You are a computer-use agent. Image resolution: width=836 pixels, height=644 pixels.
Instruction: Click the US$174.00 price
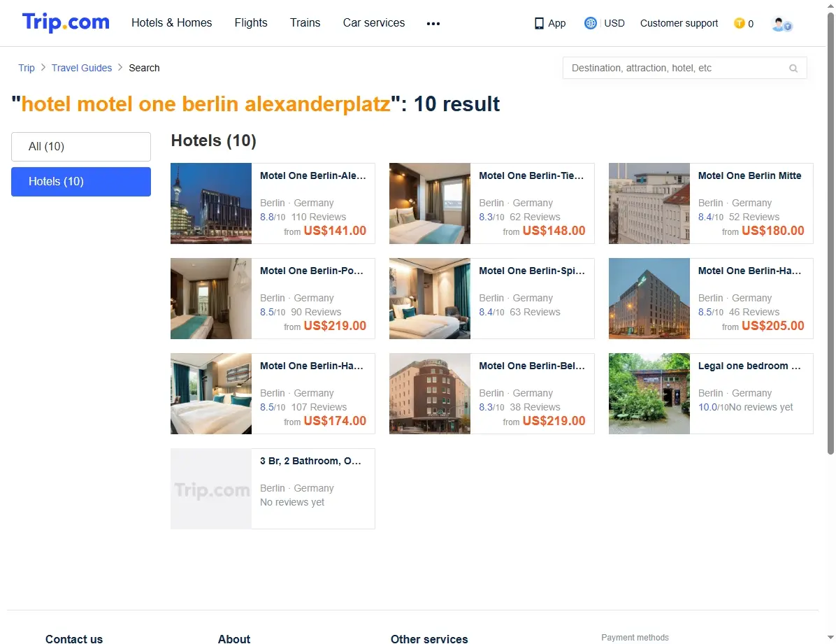335,420
